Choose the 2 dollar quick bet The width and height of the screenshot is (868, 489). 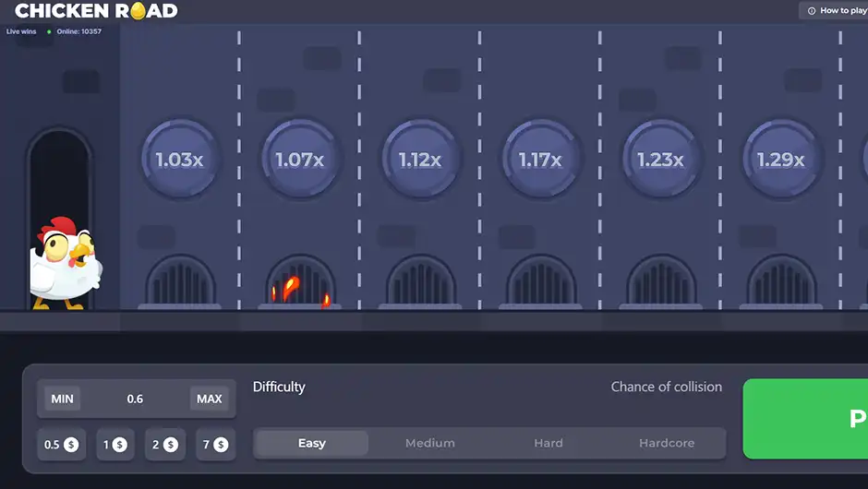coord(165,444)
